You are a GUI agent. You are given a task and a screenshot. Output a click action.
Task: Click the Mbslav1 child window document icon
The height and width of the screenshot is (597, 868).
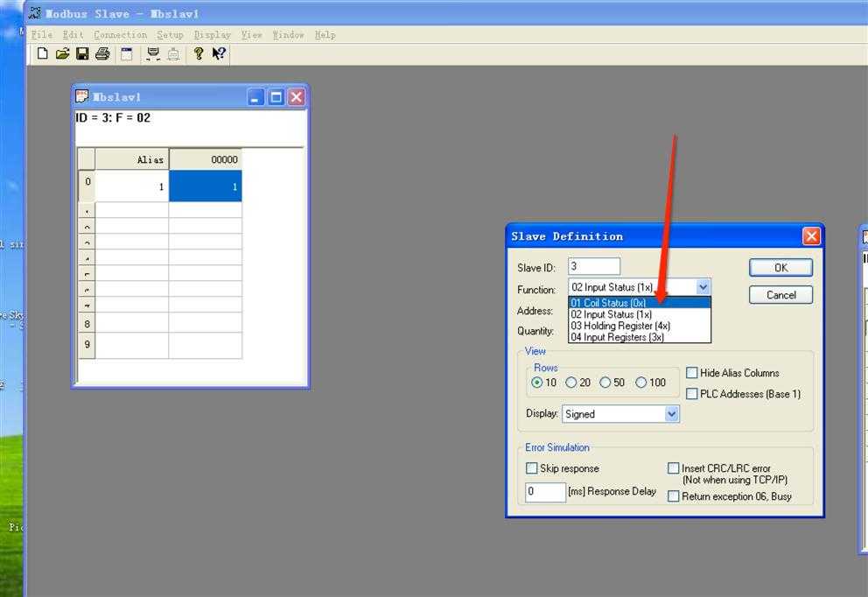[x=82, y=96]
